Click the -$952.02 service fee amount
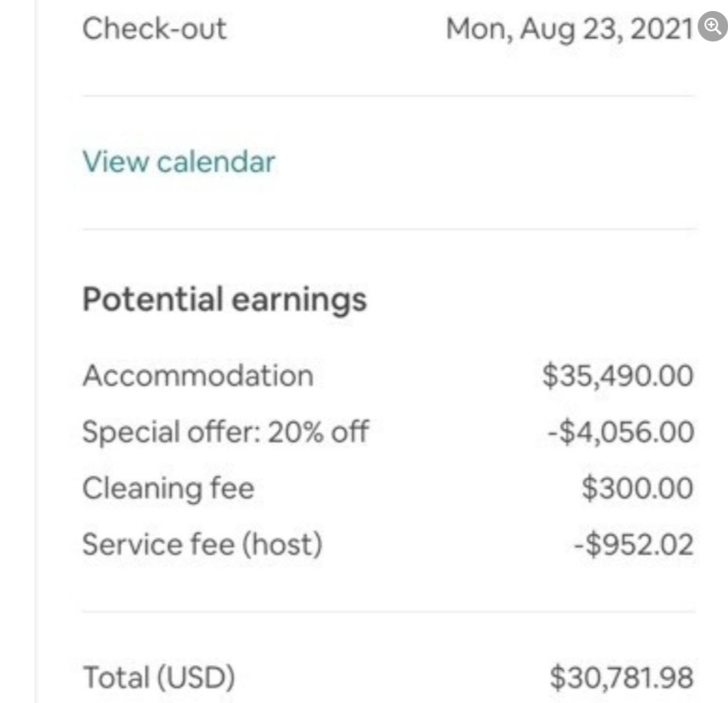728x703 pixels. pos(632,544)
